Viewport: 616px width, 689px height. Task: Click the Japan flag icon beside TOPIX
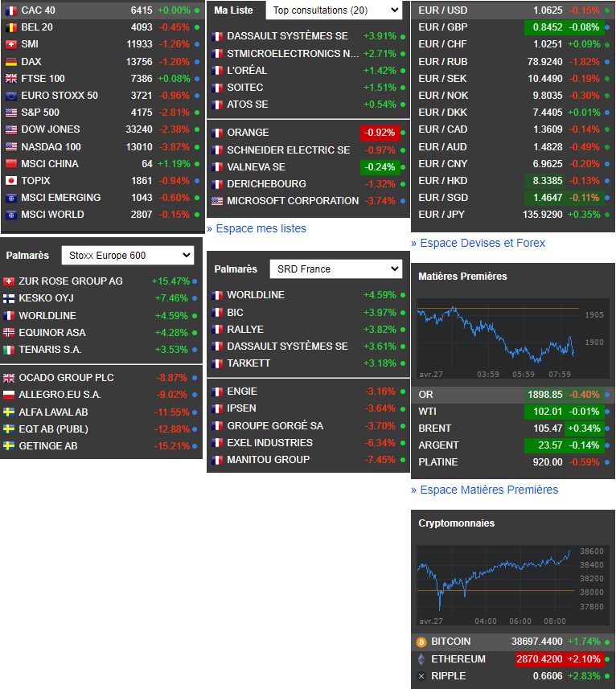[x=11, y=181]
